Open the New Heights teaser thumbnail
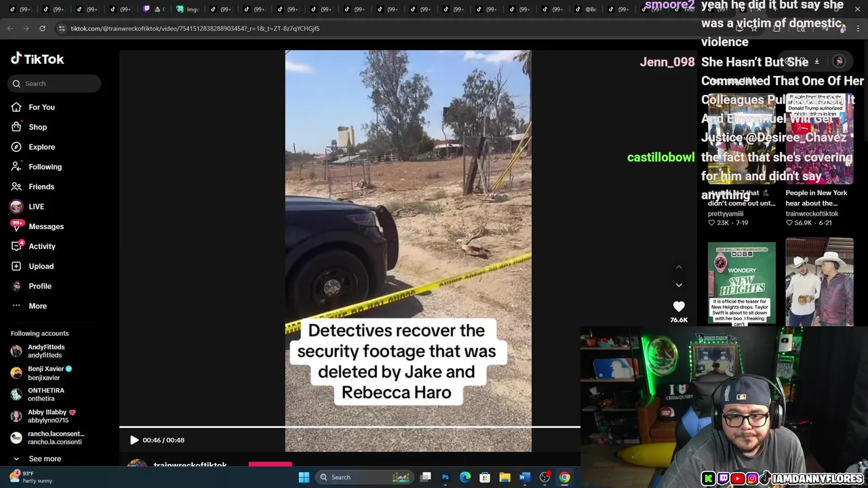Image resolution: width=868 pixels, height=488 pixels. [742, 283]
